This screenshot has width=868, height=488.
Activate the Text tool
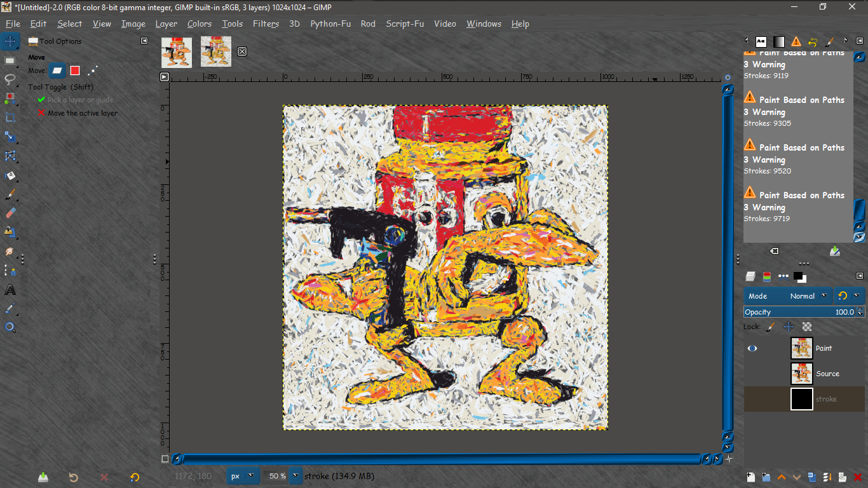[x=10, y=290]
